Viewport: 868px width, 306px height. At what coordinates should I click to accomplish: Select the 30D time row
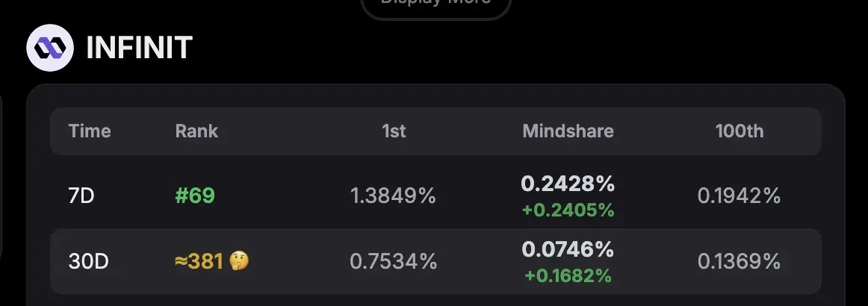(x=435, y=261)
